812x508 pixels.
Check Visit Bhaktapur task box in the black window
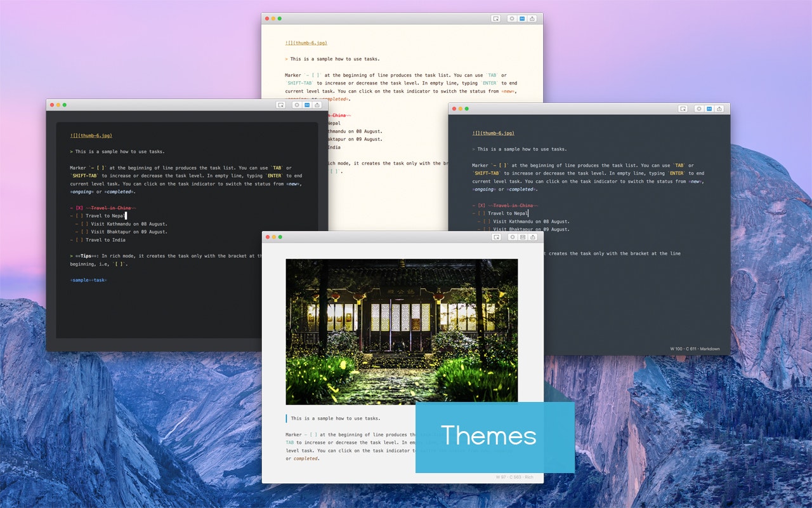coord(84,232)
